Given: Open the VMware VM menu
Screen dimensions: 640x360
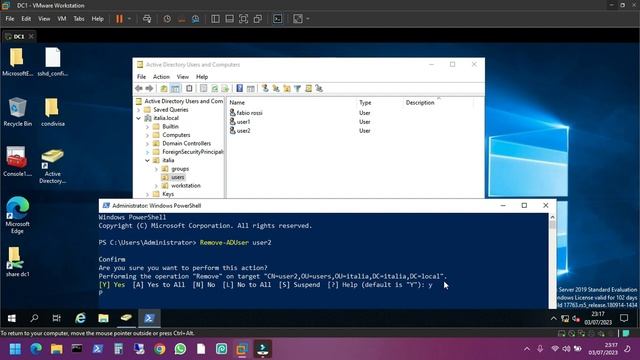Looking at the screenshot, I should click(62, 19).
